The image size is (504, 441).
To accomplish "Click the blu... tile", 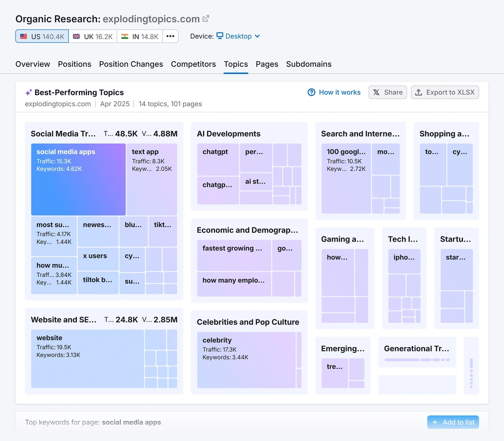I will tap(133, 231).
